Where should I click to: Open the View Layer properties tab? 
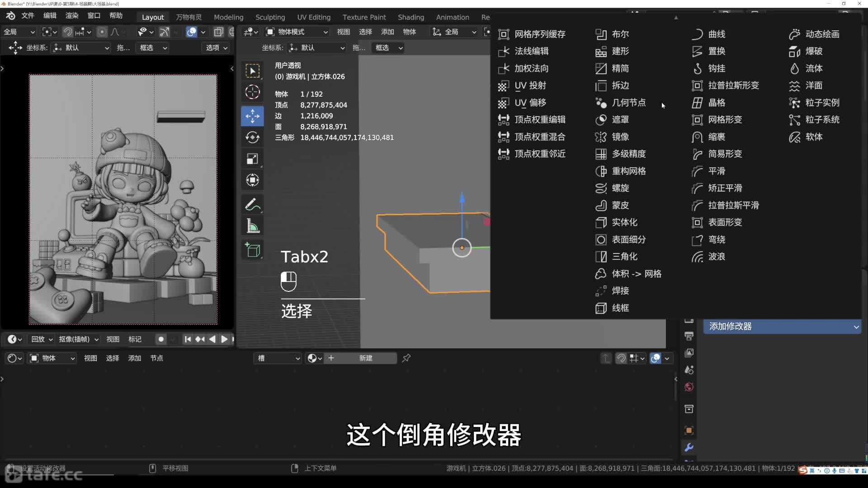(x=689, y=353)
